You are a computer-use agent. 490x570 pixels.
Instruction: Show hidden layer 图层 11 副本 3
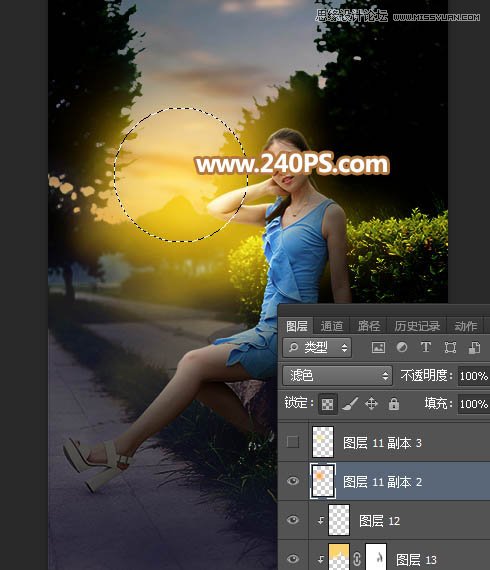click(x=293, y=442)
